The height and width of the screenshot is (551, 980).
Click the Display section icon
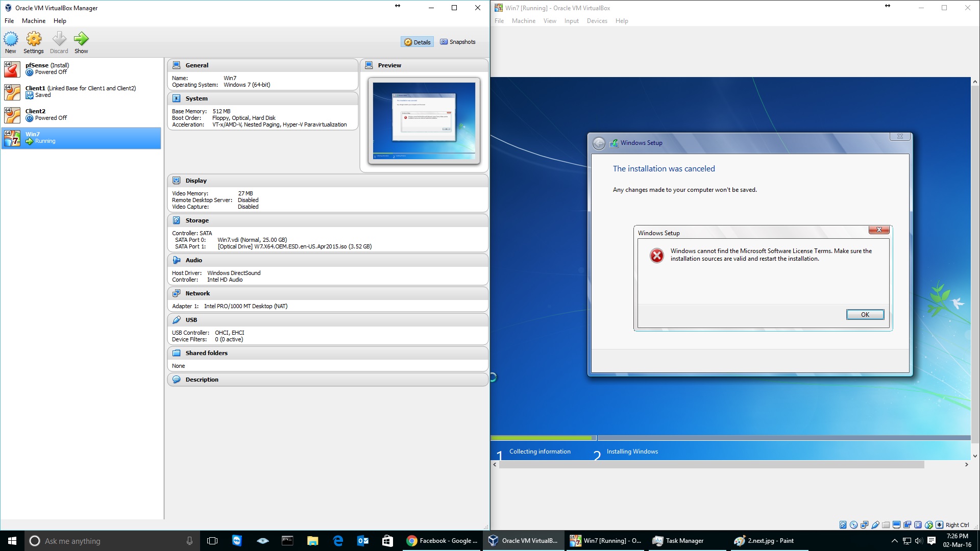pyautogui.click(x=177, y=181)
